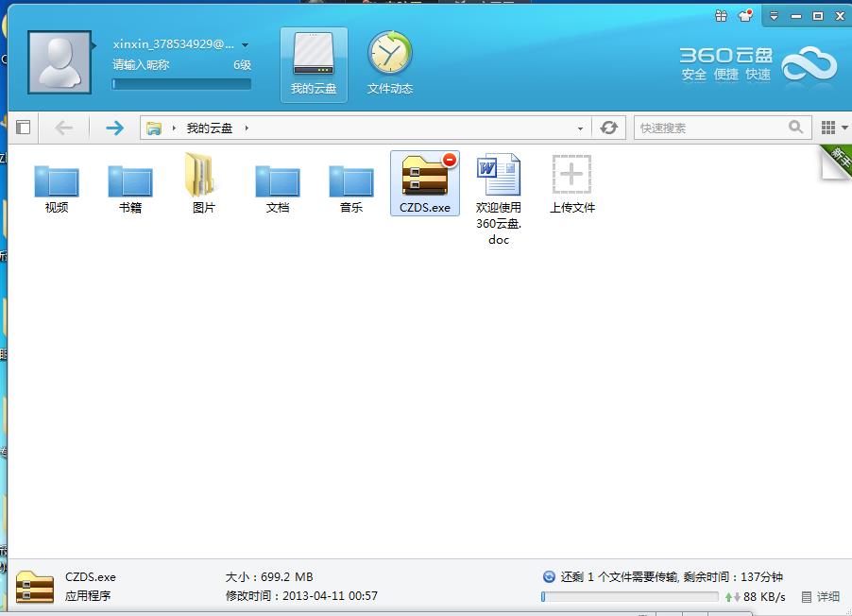
Task: Click the magnifier search icon
Action: tap(796, 128)
